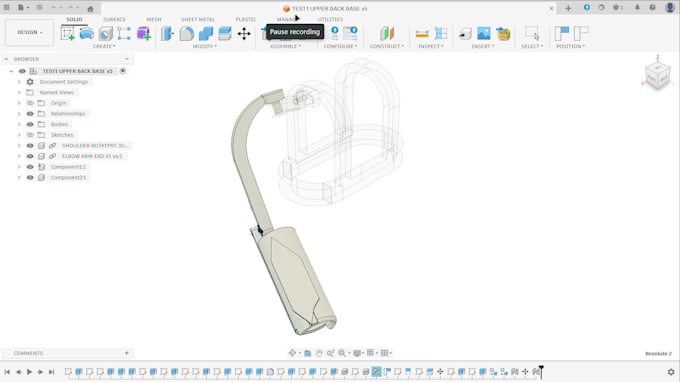The image size is (680, 382).
Task: Switch to the PLASTIC tab
Action: click(245, 20)
